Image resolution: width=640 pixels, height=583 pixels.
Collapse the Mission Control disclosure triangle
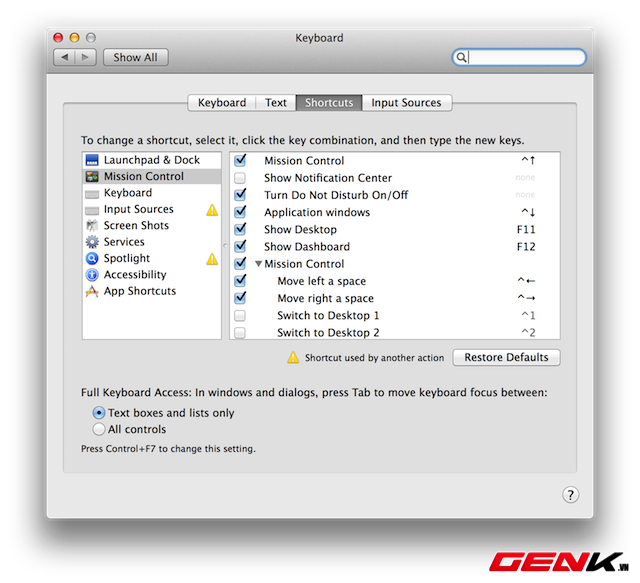coord(258,264)
